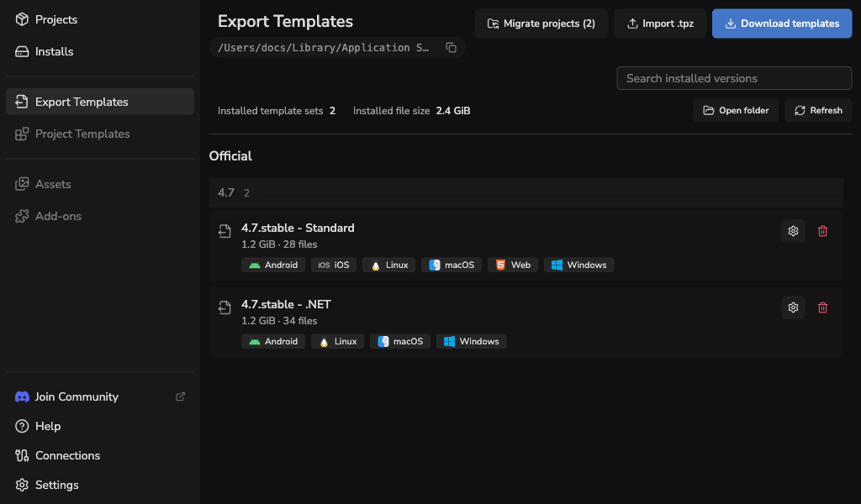861x504 pixels.
Task: Open settings for 4.7.stable - .NET
Action: pos(793,307)
